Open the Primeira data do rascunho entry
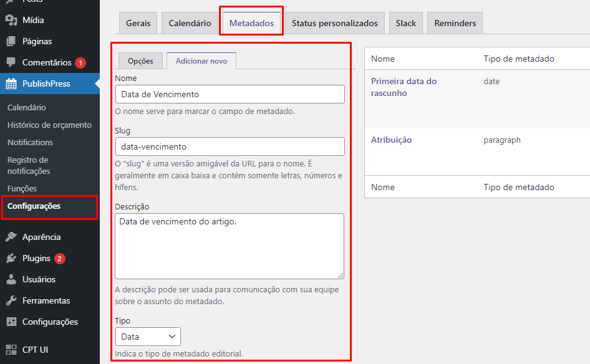Screen dimensions: 590x364 pyautogui.click(x=405, y=87)
